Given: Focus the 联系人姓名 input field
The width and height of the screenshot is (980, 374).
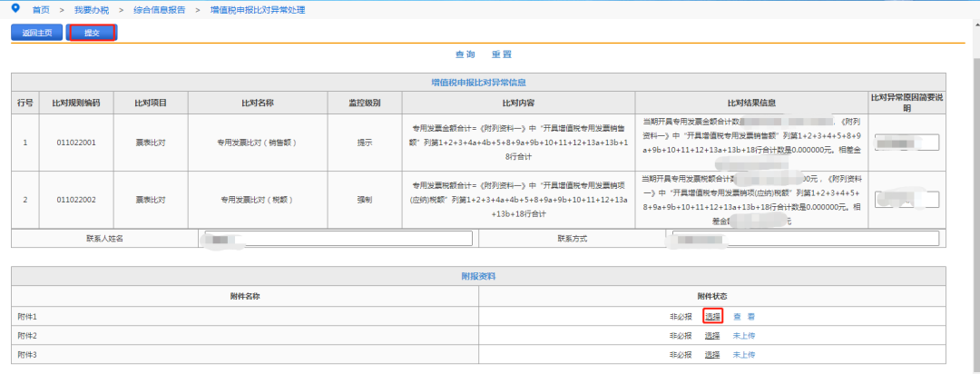Looking at the screenshot, I should pyautogui.click(x=338, y=239).
